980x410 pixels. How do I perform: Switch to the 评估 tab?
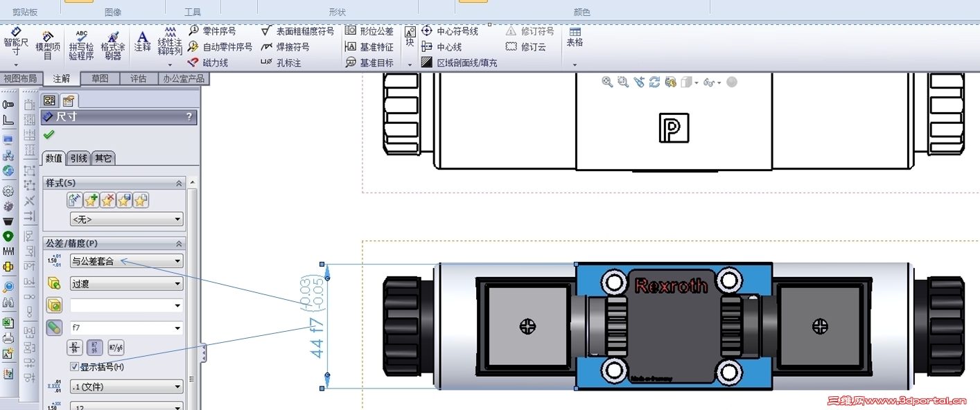pyautogui.click(x=139, y=78)
